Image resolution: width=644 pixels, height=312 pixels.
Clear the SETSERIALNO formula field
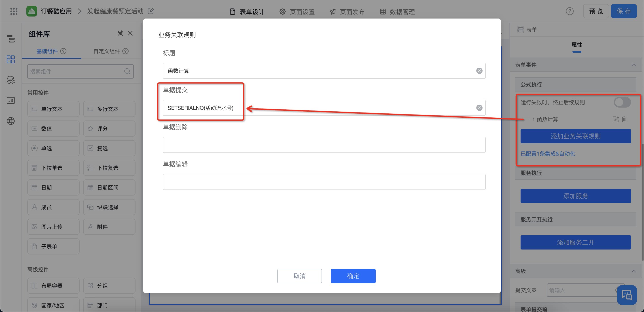479,108
